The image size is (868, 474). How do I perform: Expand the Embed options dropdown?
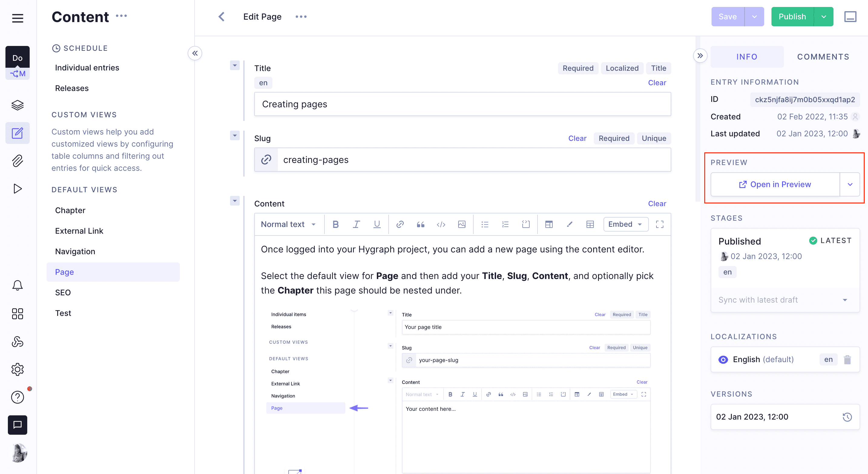click(x=626, y=224)
